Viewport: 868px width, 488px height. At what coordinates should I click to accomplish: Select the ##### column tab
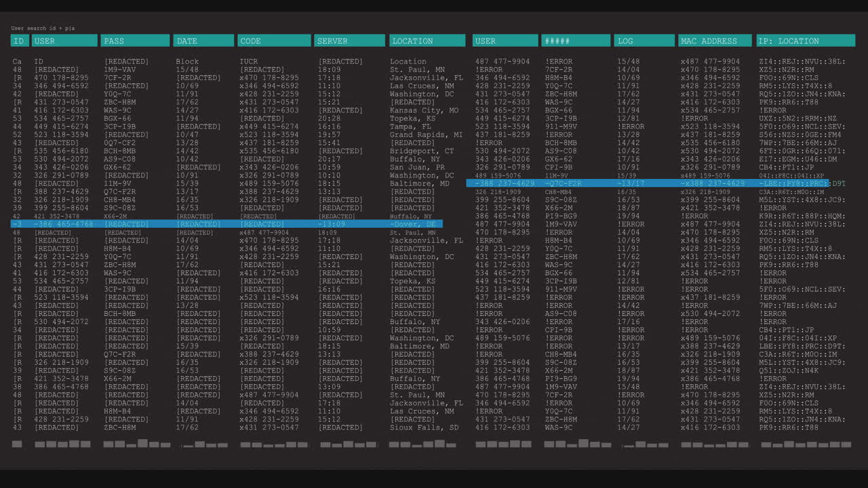tap(576, 41)
